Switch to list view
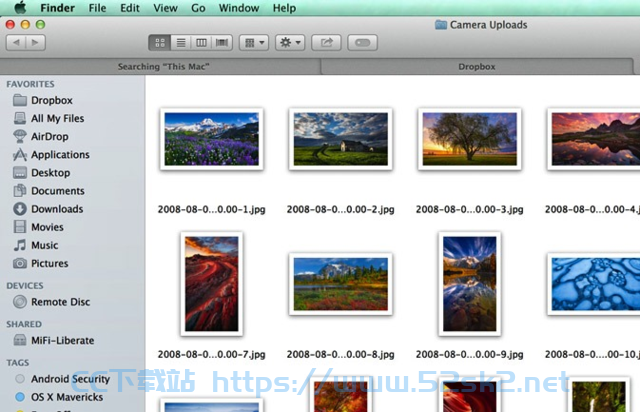The height and width of the screenshot is (412, 640). 181,42
